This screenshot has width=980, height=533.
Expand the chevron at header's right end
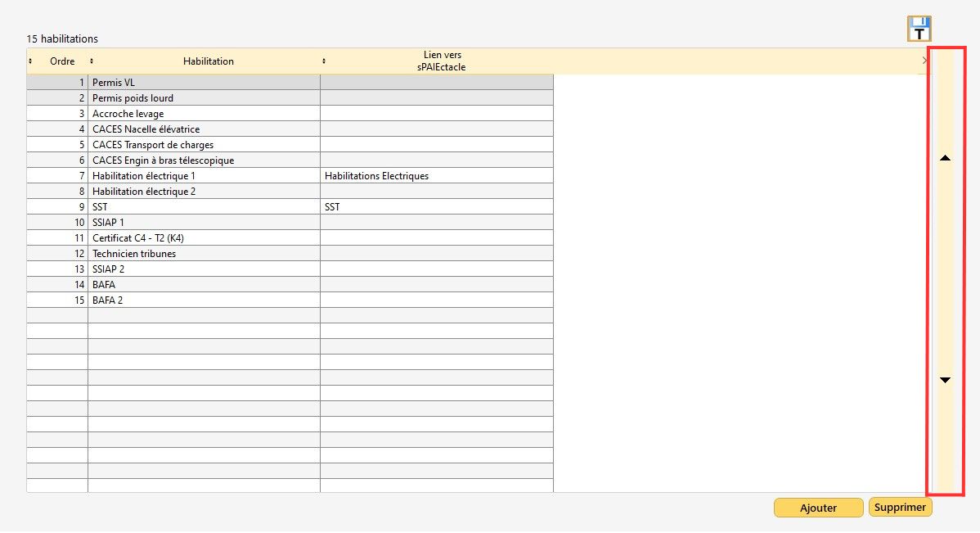click(x=924, y=61)
